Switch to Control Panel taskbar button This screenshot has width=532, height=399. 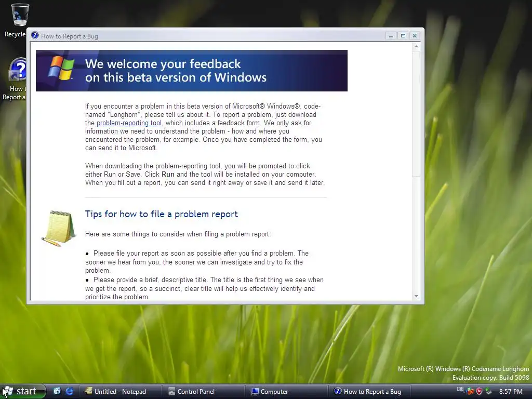[203, 392]
